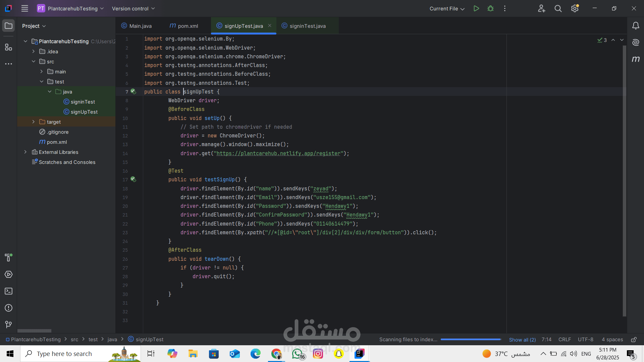
Task: Open the Current File run configuration dropdown
Action: [447, 8]
